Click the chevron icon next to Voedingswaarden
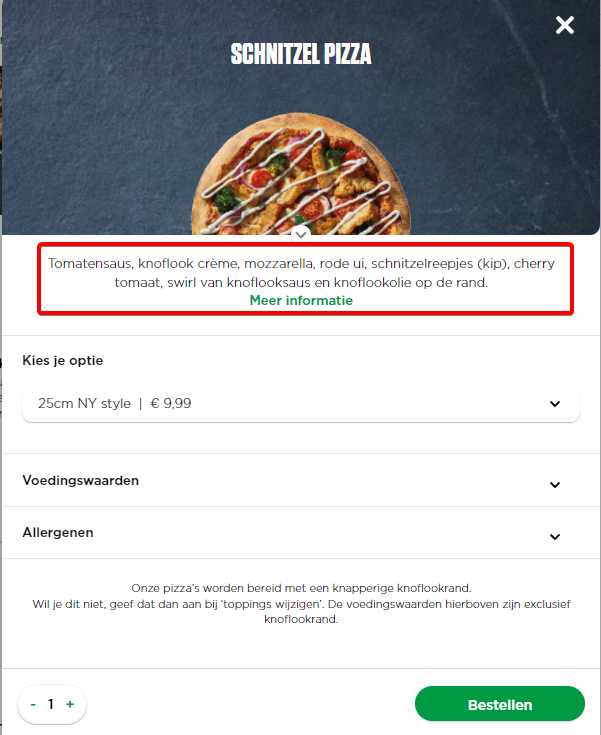601x735 pixels. tap(555, 485)
